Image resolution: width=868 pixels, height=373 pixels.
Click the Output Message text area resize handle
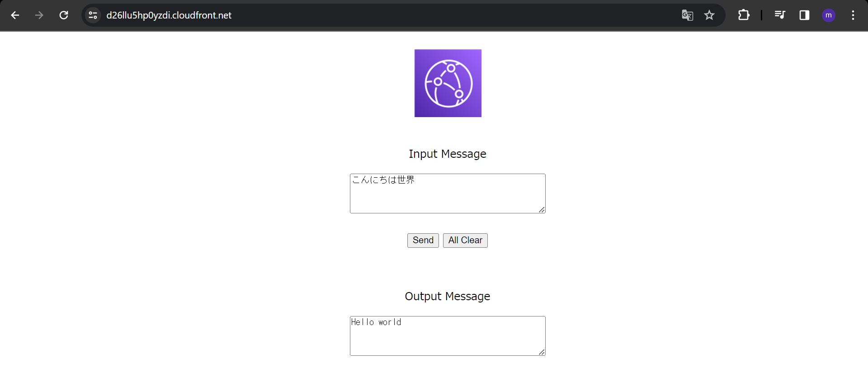pyautogui.click(x=542, y=352)
